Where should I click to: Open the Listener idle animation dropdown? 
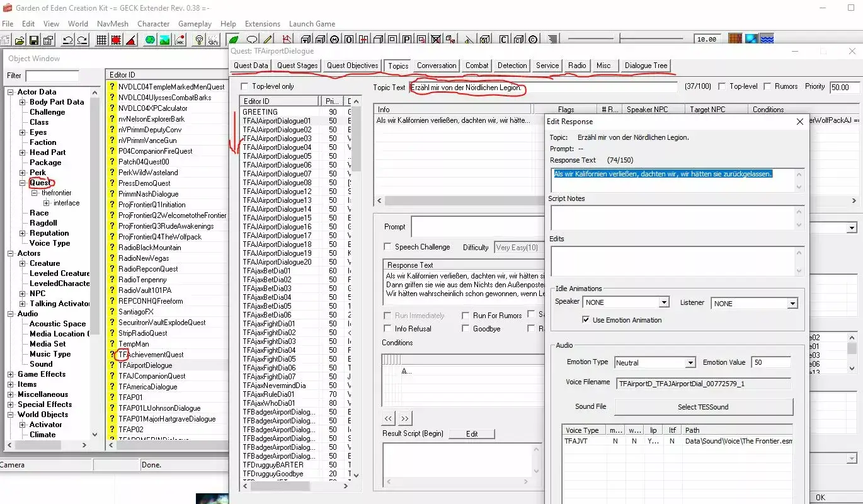(x=792, y=304)
